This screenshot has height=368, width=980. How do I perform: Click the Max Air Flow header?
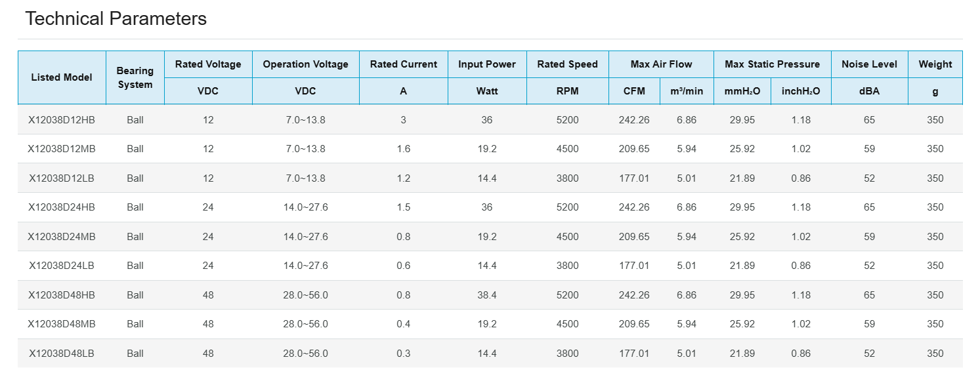tap(661, 64)
